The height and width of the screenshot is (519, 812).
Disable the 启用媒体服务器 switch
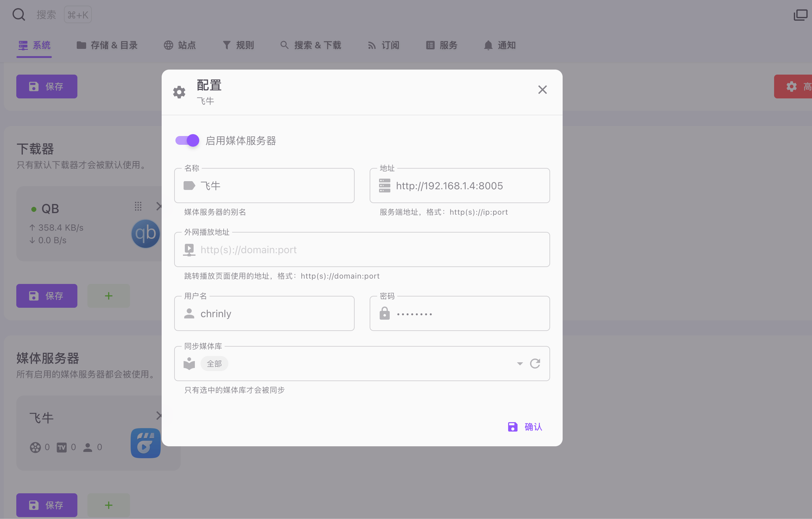[187, 140]
